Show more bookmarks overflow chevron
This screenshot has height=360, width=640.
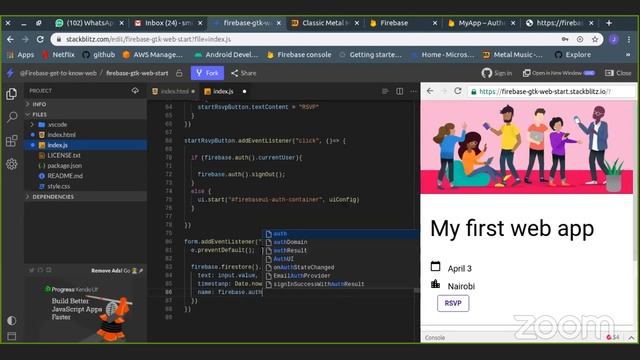(x=628, y=55)
